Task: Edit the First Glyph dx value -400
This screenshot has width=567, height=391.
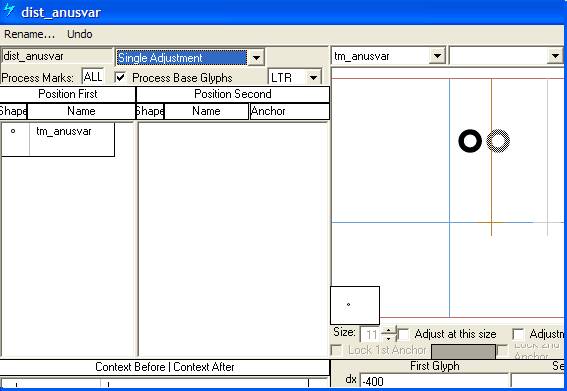Action: click(434, 382)
